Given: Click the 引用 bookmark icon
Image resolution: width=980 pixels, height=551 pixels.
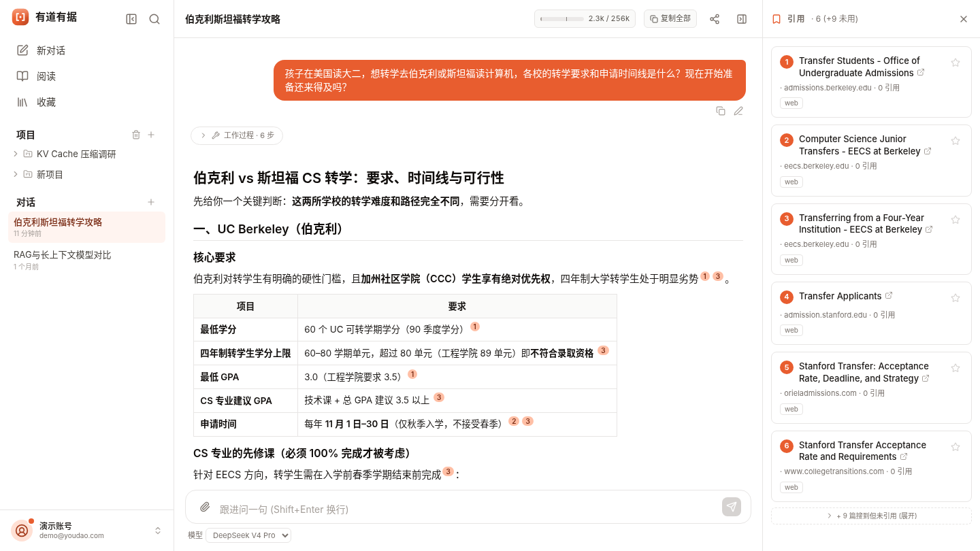Looking at the screenshot, I should [777, 19].
